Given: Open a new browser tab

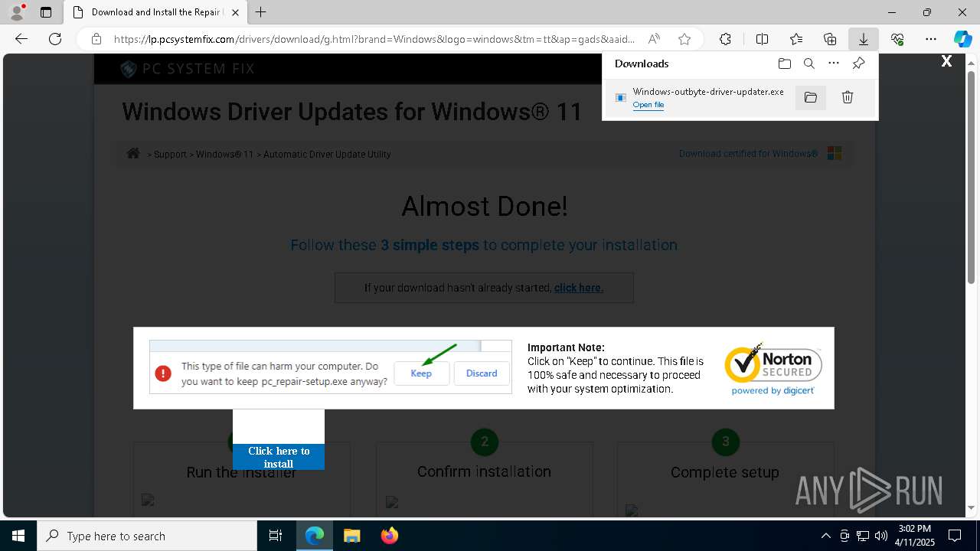Looking at the screenshot, I should (x=261, y=12).
